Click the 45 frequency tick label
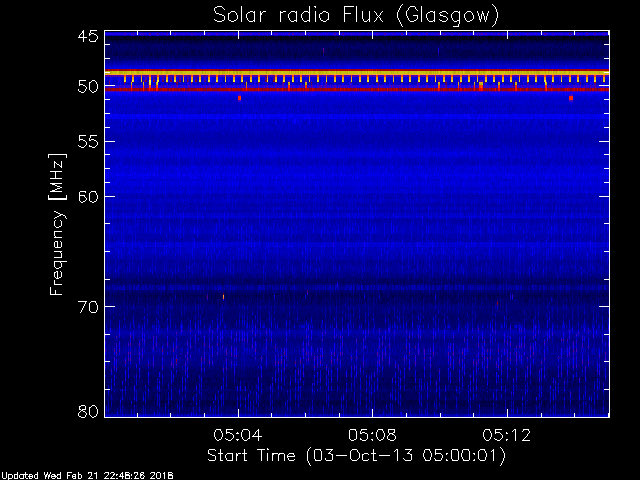640x480 pixels. pos(88,36)
